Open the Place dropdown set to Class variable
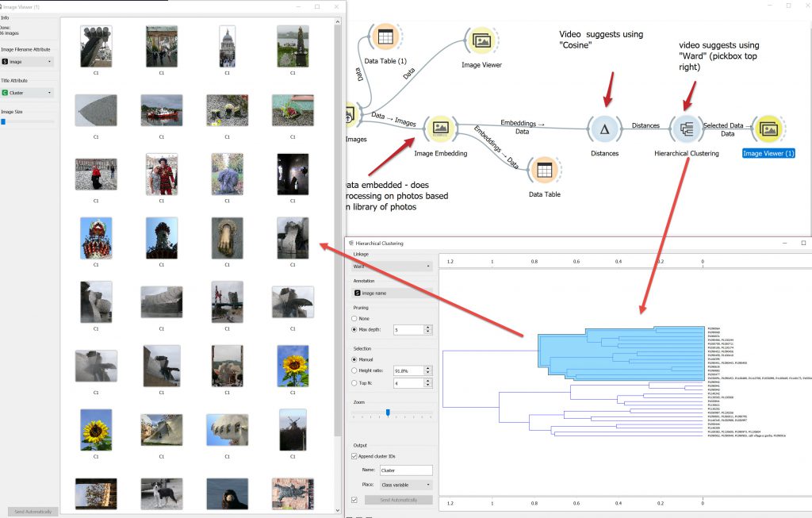The width and height of the screenshot is (812, 518). pyautogui.click(x=405, y=484)
